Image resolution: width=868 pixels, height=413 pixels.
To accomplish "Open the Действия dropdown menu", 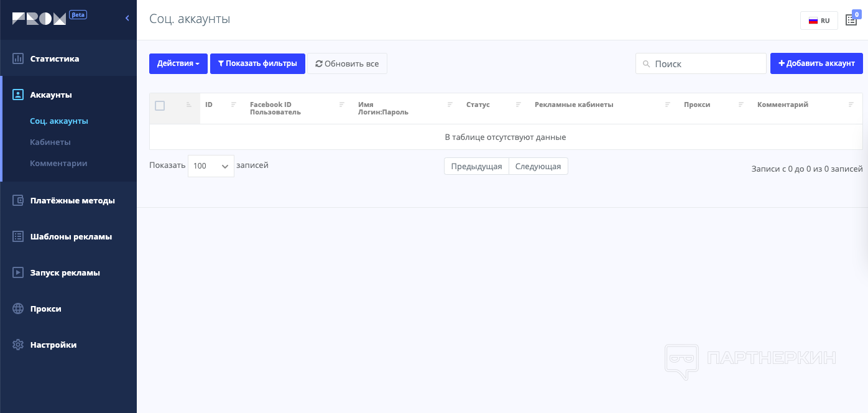I will 178,63.
